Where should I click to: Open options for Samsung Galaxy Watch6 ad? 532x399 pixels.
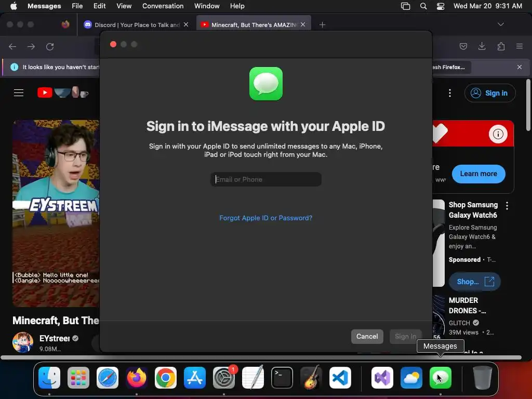point(507,205)
